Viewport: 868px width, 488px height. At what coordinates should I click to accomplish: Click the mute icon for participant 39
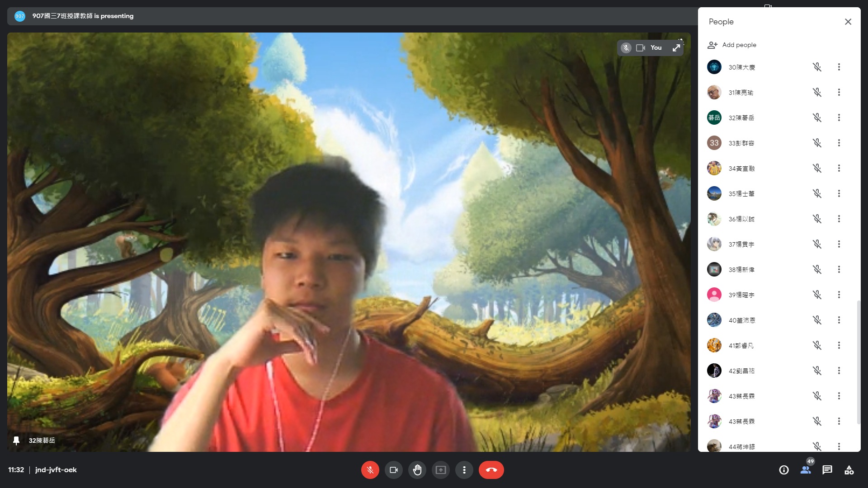817,295
